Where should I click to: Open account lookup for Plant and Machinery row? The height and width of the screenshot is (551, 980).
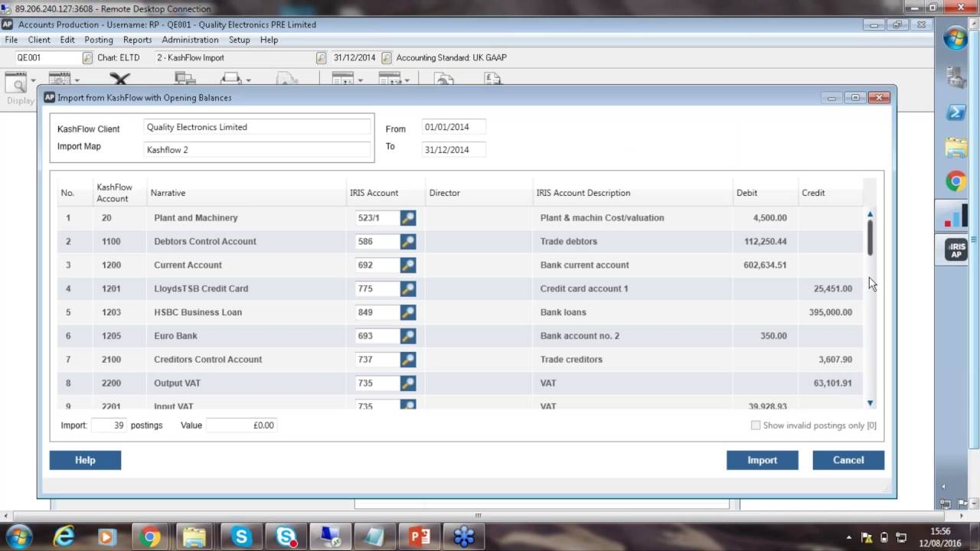(408, 218)
